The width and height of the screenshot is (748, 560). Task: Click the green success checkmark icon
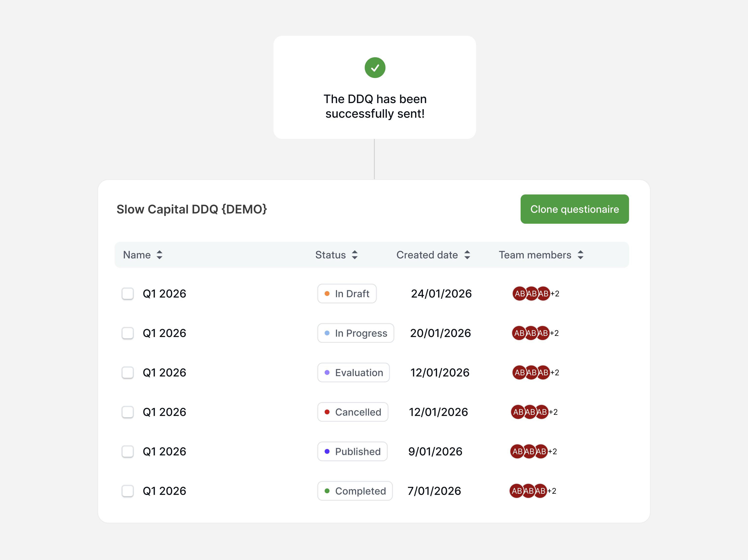[x=375, y=68]
